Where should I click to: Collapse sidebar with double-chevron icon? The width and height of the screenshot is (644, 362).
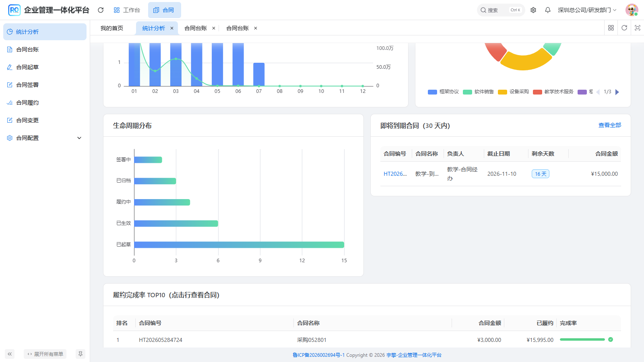tap(10, 354)
